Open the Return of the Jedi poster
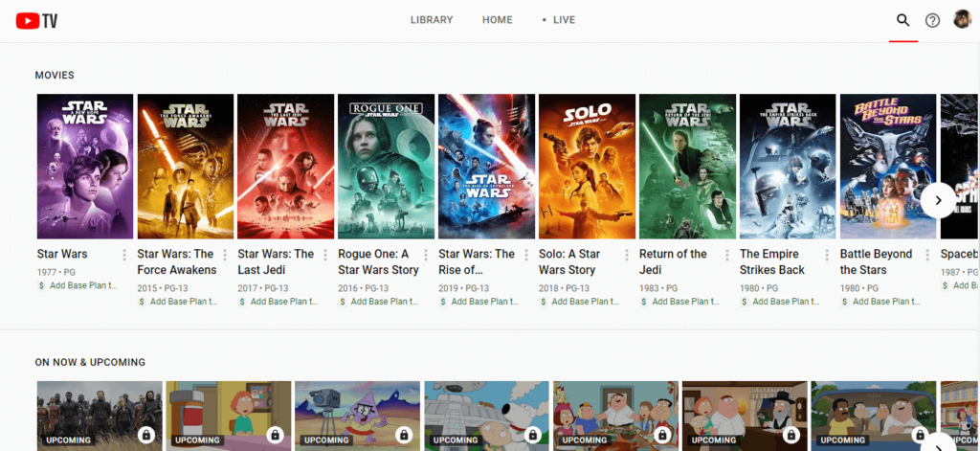The height and width of the screenshot is (451, 980). pyautogui.click(x=687, y=167)
